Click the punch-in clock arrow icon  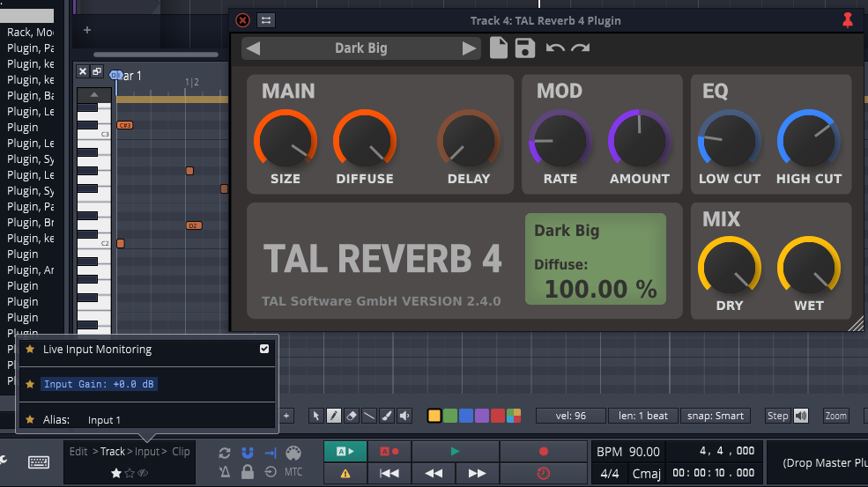271,472
